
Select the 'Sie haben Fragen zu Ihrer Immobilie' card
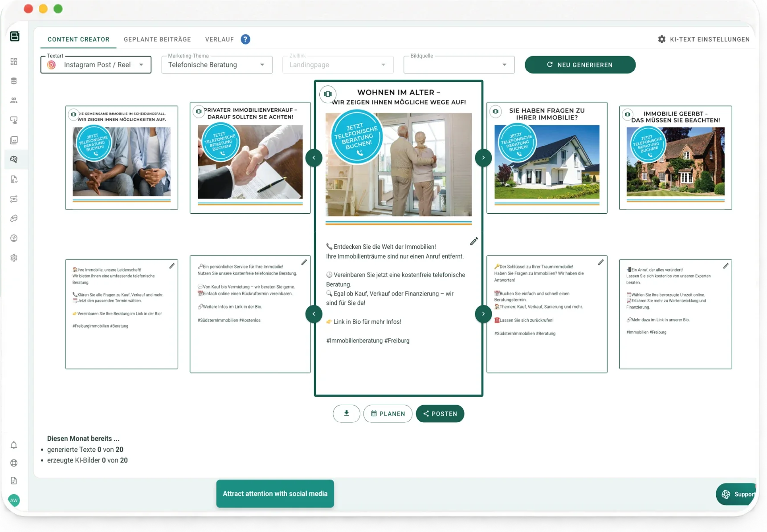tap(547, 158)
